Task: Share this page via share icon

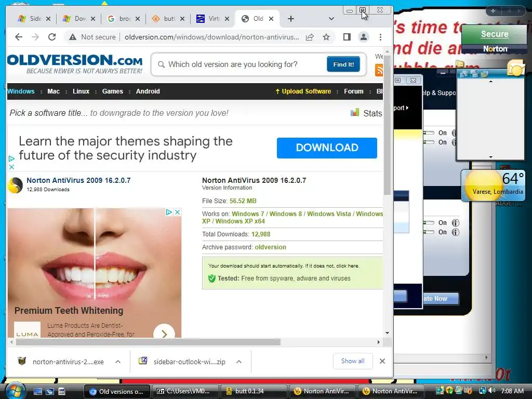Action: [x=310, y=37]
